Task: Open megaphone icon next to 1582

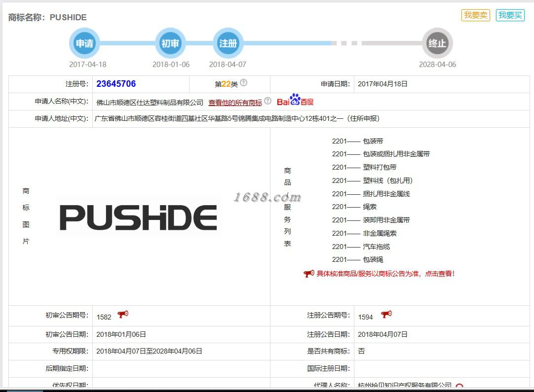Action: tap(123, 315)
